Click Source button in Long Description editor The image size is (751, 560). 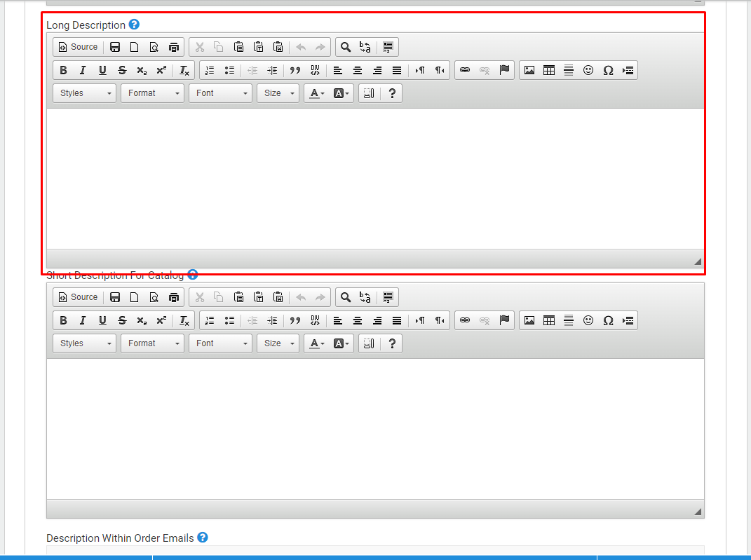click(x=78, y=47)
